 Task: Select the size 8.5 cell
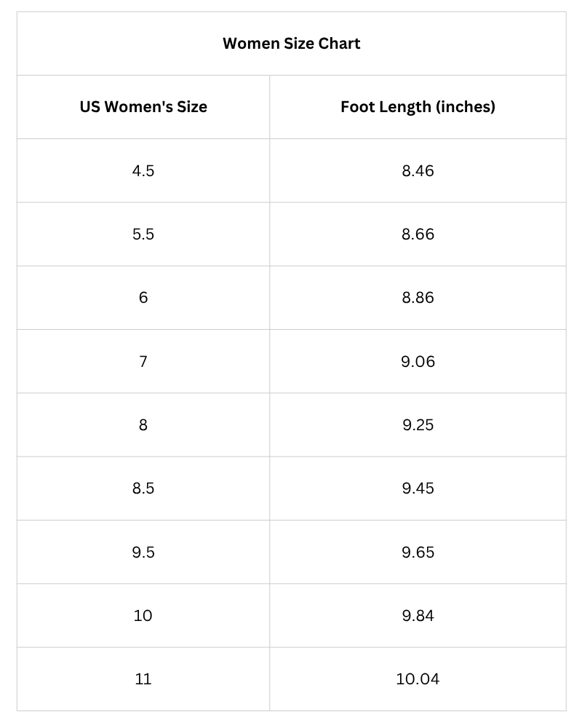143,488
